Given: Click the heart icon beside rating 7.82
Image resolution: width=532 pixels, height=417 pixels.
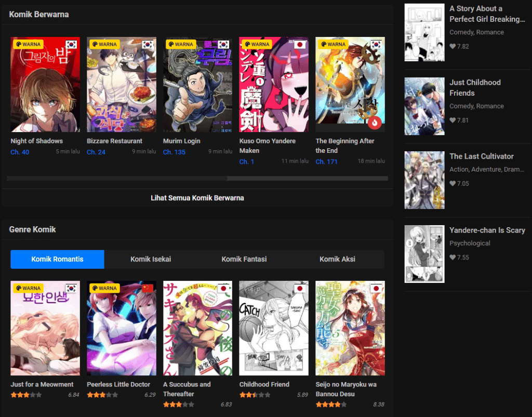Looking at the screenshot, I should tap(453, 46).
